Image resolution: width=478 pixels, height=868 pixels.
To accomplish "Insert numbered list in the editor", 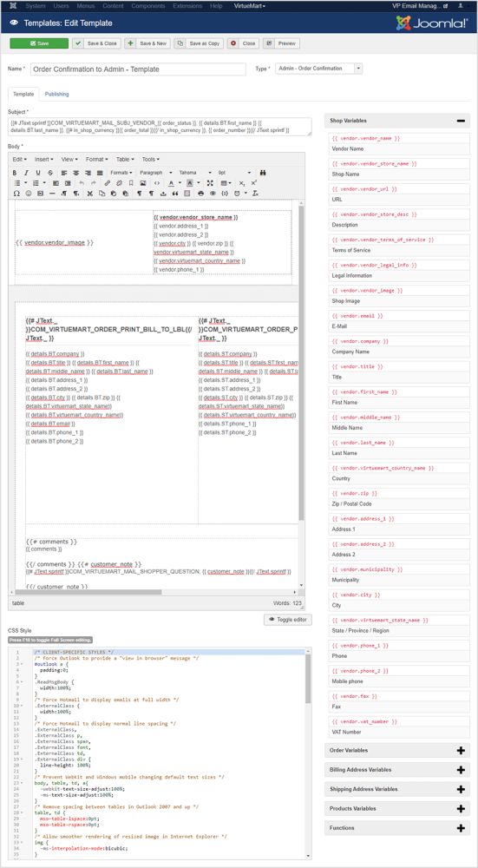I will tap(37, 182).
